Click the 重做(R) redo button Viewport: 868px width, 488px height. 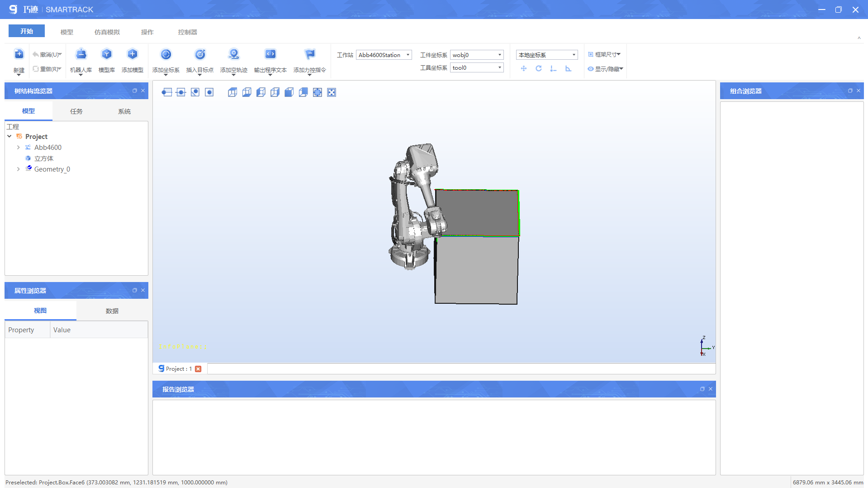47,69
